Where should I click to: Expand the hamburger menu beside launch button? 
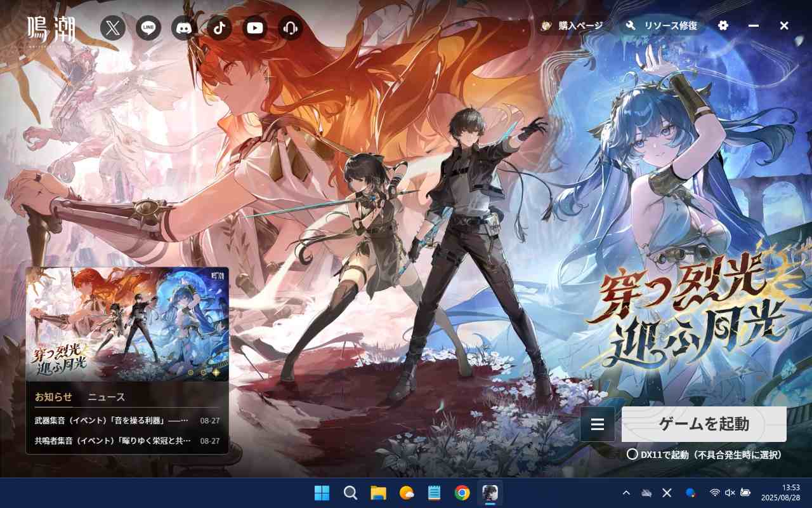[598, 424]
